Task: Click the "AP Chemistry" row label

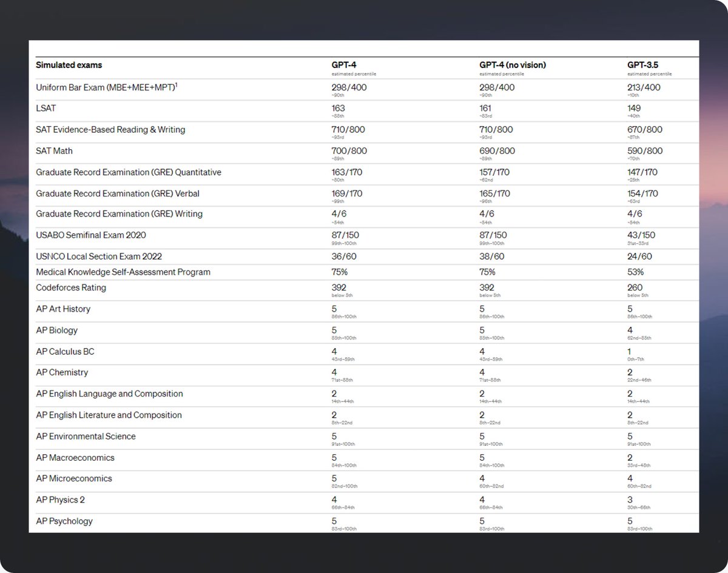Action: pyautogui.click(x=62, y=372)
